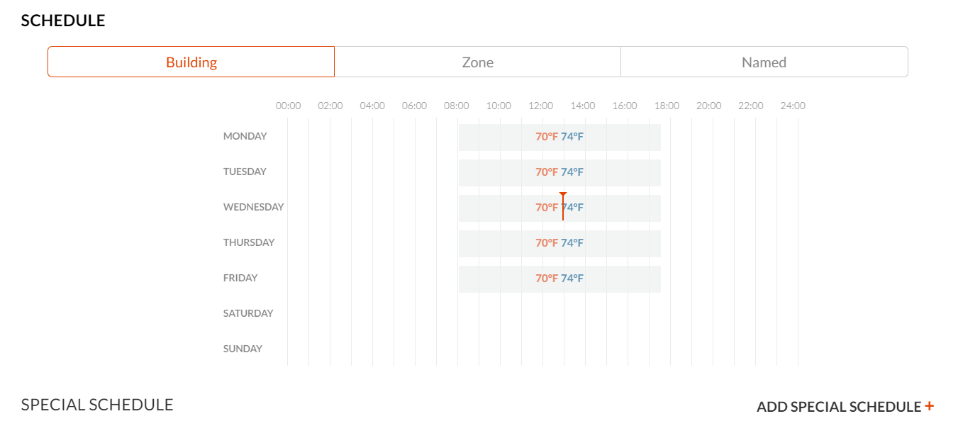Open Monday's 70°F 74°F schedule block
The image size is (980, 421).
(x=559, y=137)
